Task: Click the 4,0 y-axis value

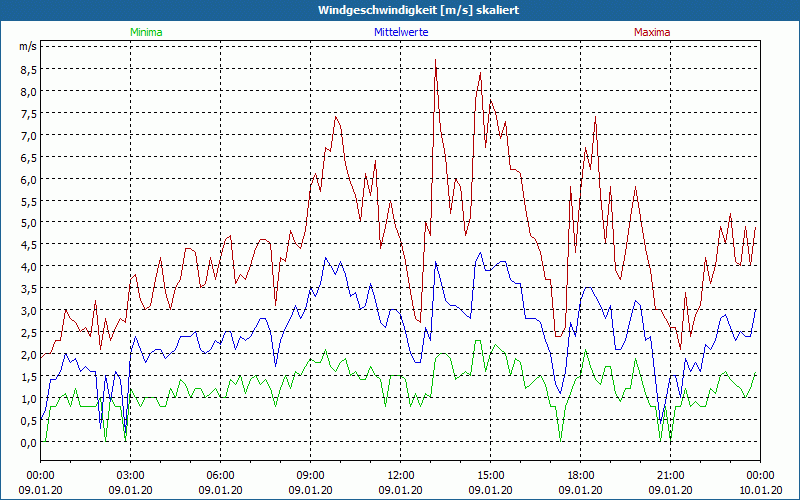Action: pos(28,267)
